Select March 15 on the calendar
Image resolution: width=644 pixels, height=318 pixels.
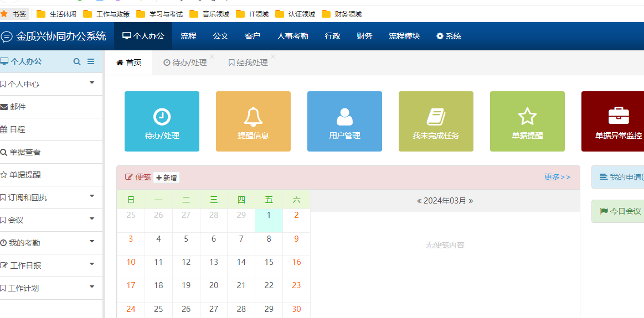(x=269, y=262)
